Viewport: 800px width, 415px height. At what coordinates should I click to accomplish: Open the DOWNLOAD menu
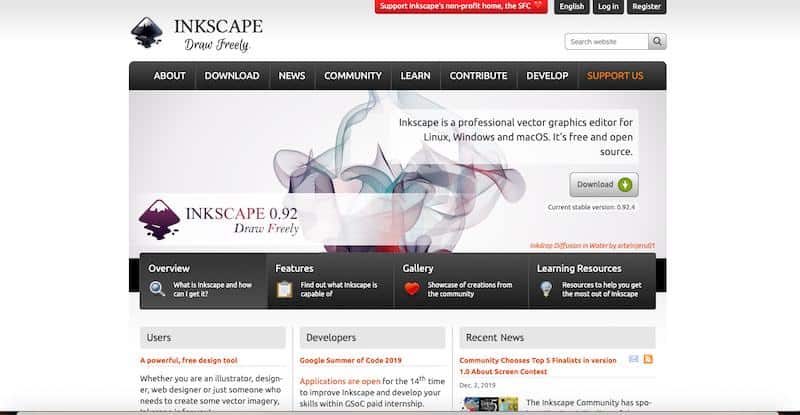(x=232, y=76)
